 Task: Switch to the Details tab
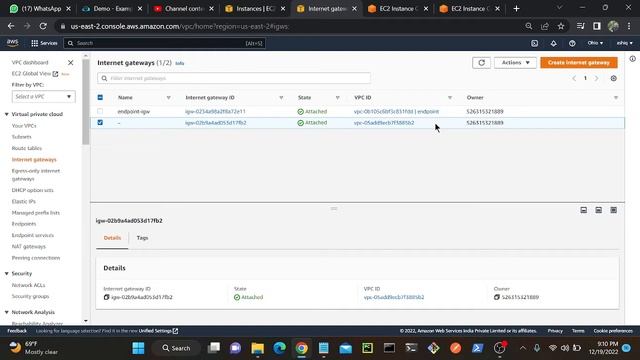[x=112, y=238]
